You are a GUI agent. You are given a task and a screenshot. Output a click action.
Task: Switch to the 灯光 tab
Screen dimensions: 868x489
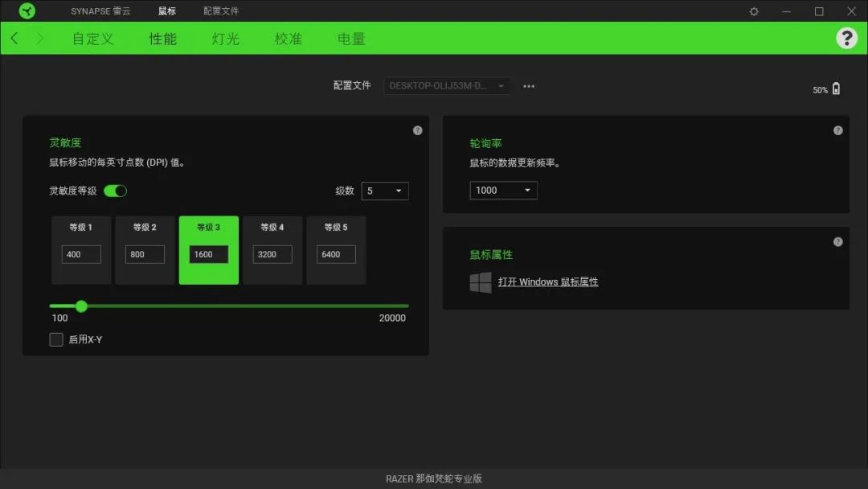coord(224,38)
